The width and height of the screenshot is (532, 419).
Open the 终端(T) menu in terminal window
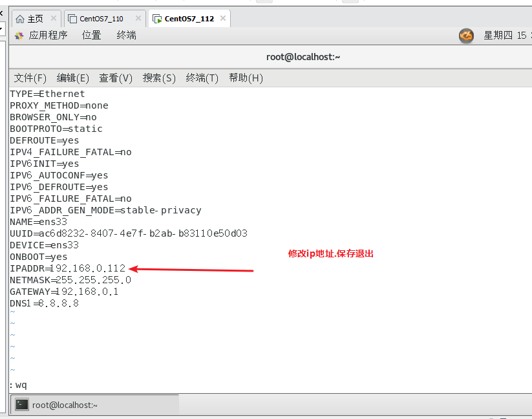coord(202,78)
